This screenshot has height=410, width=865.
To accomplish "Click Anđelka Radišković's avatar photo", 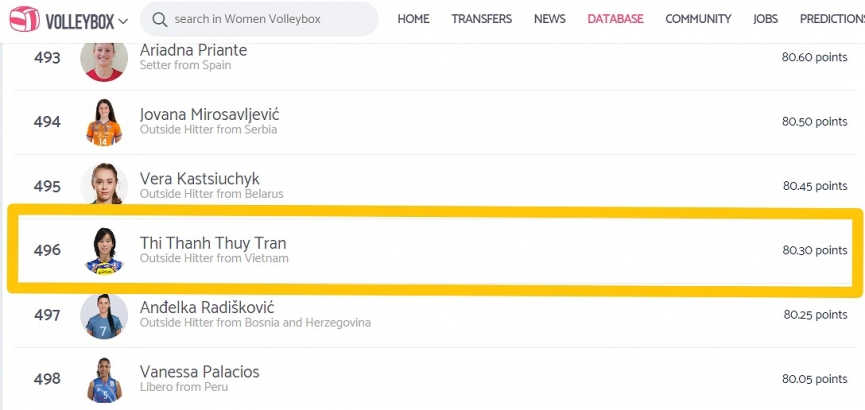I will (104, 316).
